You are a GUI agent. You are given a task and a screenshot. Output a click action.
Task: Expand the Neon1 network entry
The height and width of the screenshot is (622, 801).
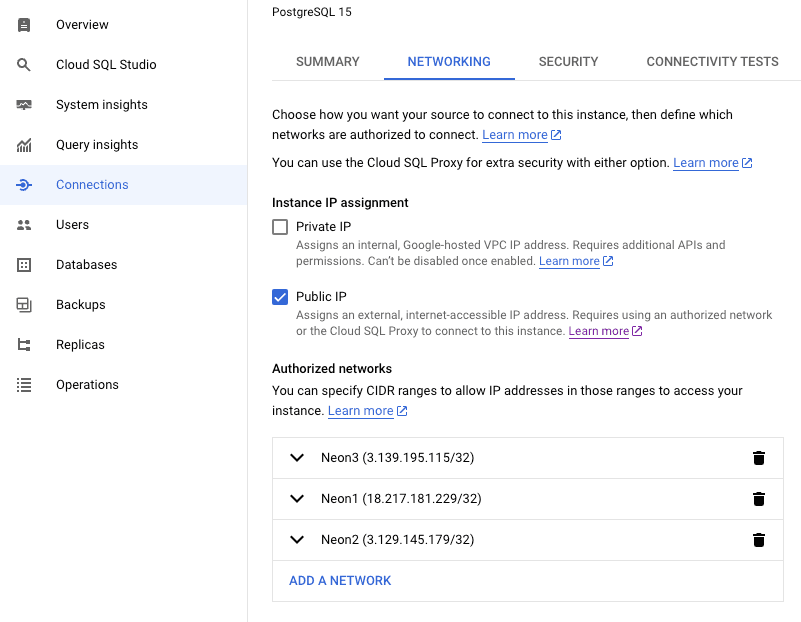[296, 498]
